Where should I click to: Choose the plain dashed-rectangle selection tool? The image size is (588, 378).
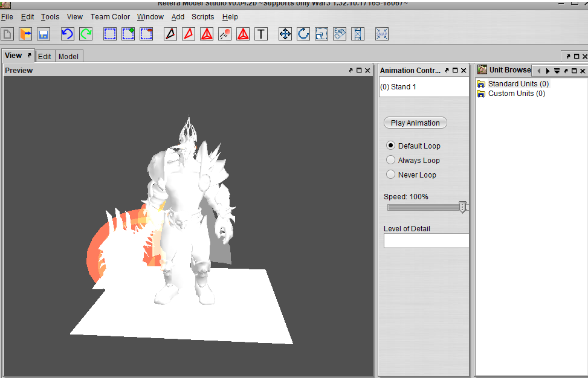pos(110,34)
